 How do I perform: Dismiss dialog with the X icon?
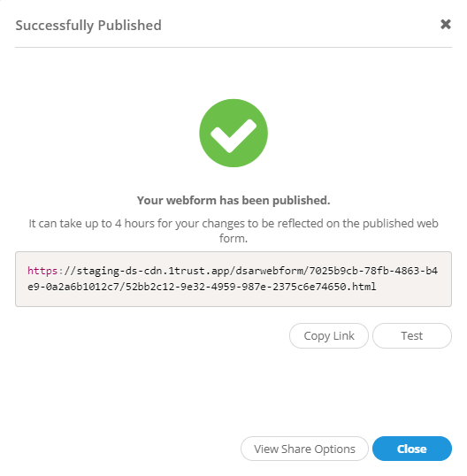click(446, 24)
